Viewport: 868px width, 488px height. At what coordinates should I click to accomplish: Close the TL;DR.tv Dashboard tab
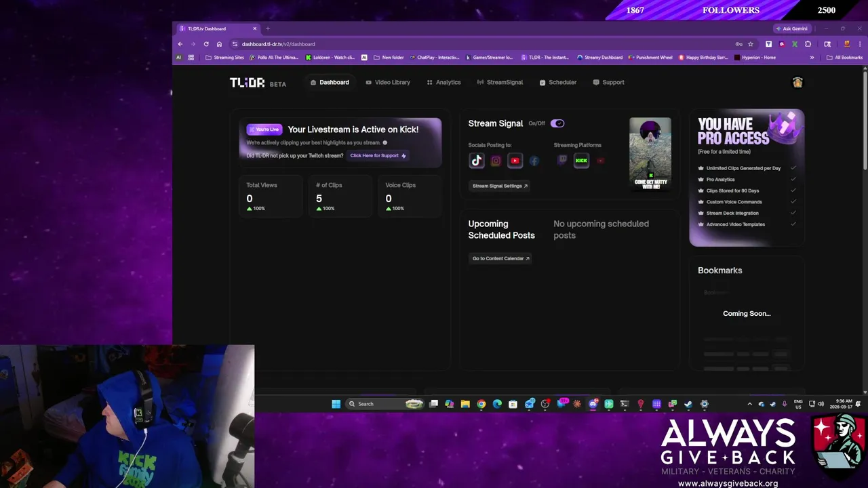point(255,28)
